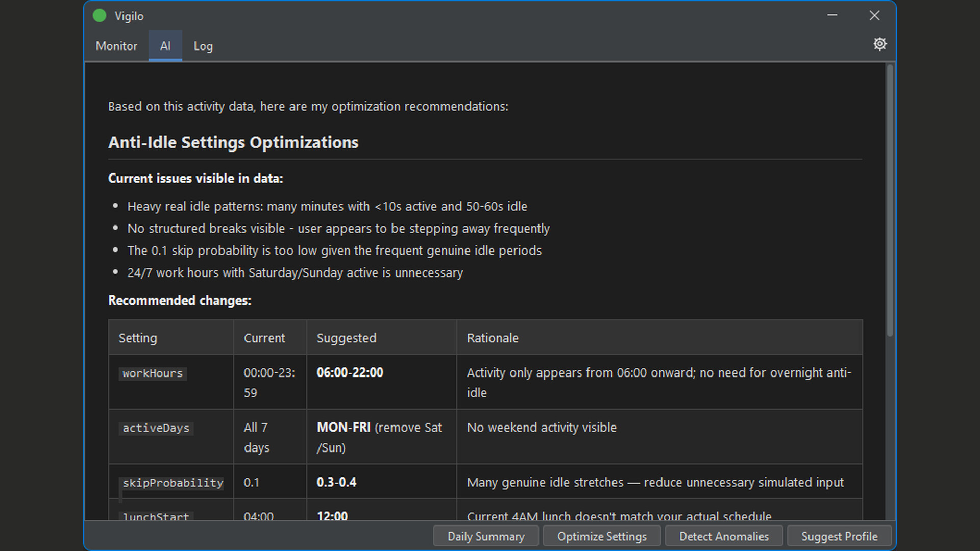
Task: Click the Daily Summary button
Action: [x=486, y=536]
